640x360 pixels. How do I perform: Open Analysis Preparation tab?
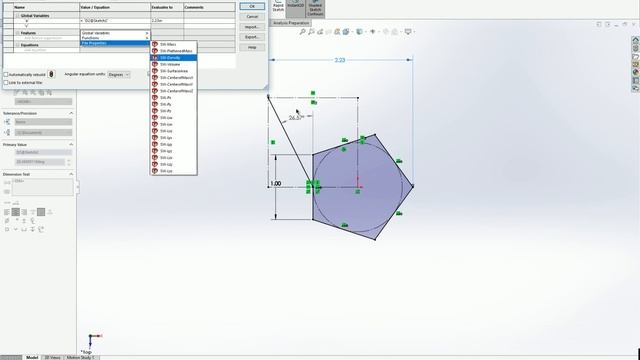click(x=291, y=23)
